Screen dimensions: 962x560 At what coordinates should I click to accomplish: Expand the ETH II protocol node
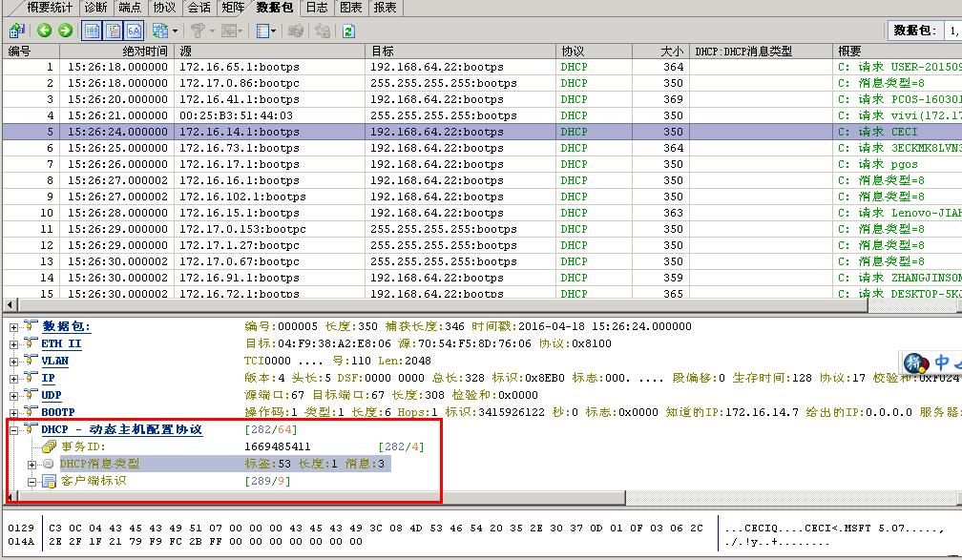[13, 343]
